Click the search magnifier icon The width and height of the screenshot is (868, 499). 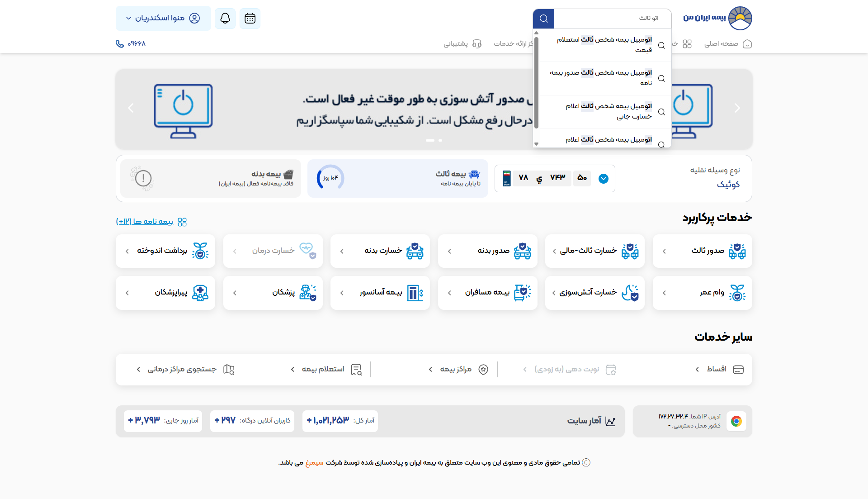(543, 19)
